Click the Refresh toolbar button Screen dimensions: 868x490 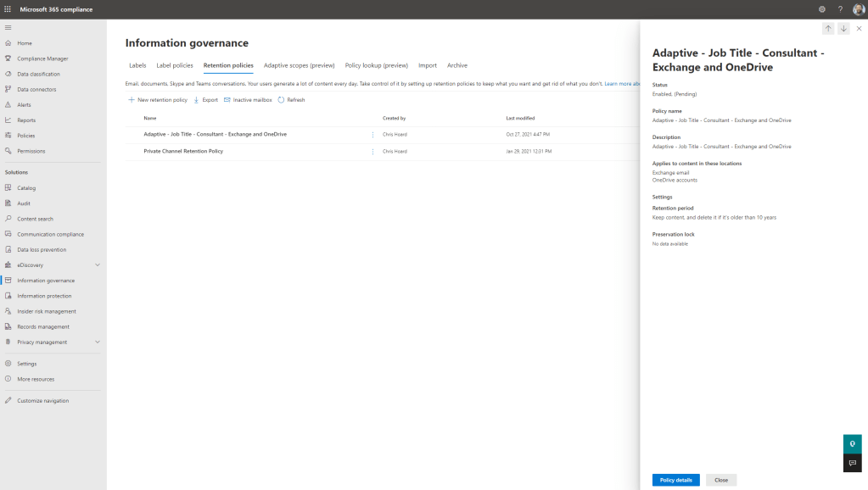point(291,100)
